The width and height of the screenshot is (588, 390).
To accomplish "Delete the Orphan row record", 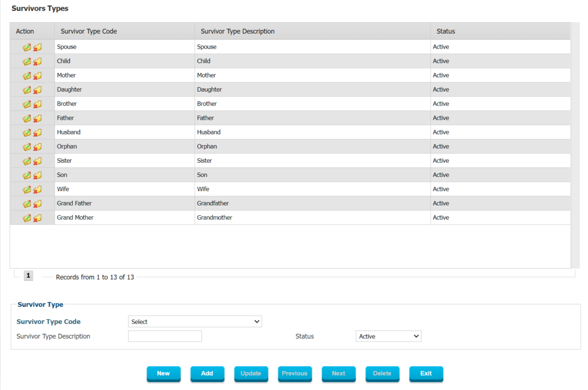I will pyautogui.click(x=37, y=147).
